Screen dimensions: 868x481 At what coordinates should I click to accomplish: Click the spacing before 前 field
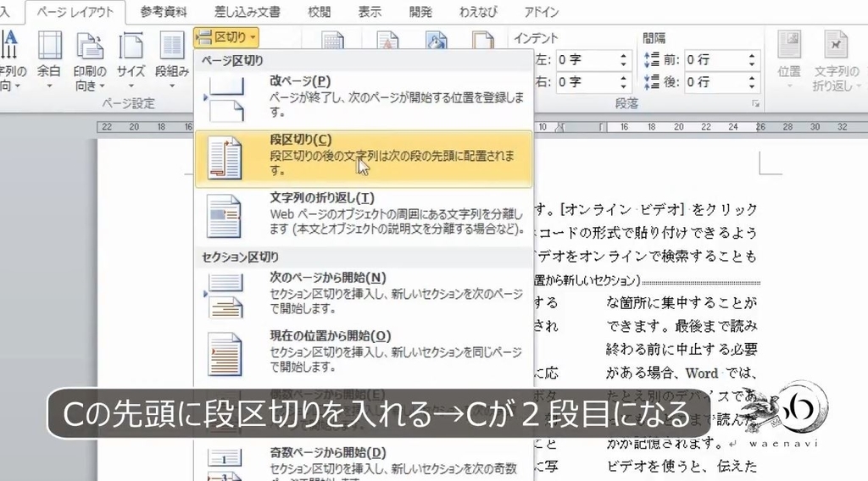pos(714,60)
